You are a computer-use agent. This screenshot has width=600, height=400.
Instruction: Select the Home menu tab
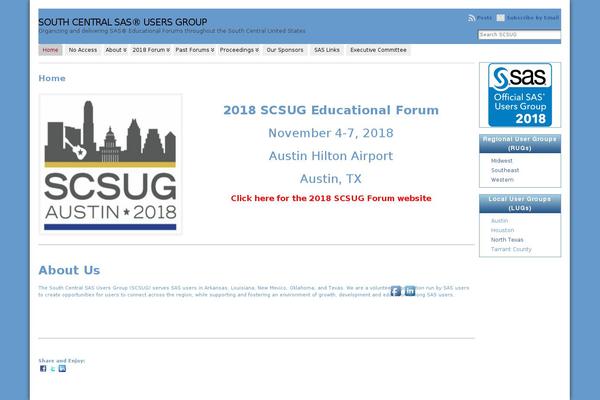coord(50,50)
